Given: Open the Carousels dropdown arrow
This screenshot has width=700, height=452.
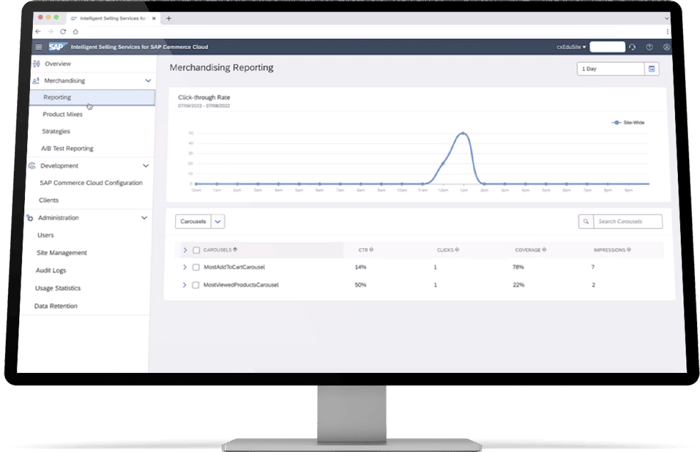Looking at the screenshot, I should coord(218,222).
